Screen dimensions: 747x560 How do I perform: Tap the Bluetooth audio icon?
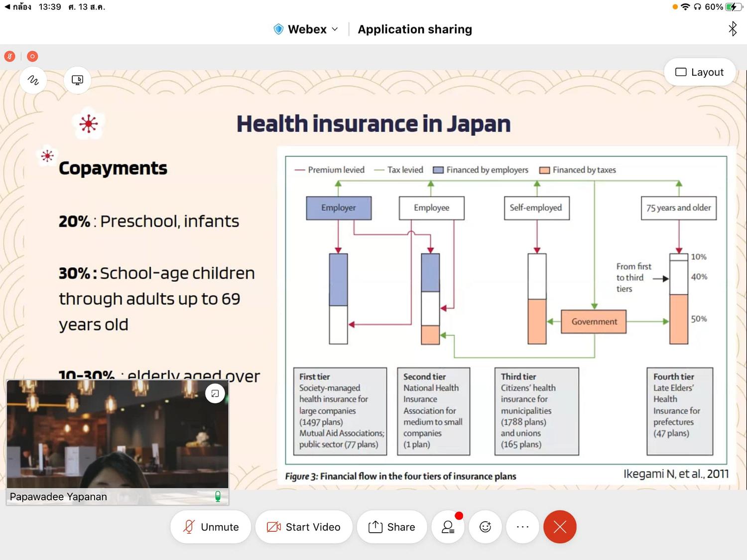[x=733, y=29]
